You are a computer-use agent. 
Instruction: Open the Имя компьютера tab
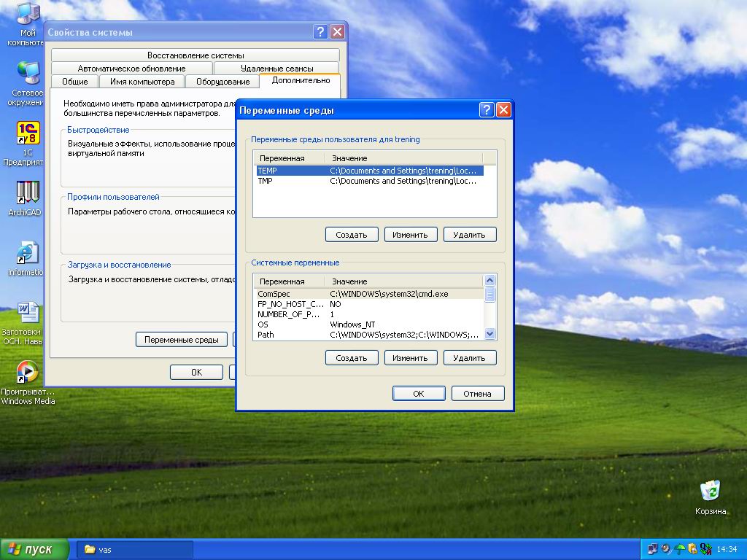click(x=142, y=82)
